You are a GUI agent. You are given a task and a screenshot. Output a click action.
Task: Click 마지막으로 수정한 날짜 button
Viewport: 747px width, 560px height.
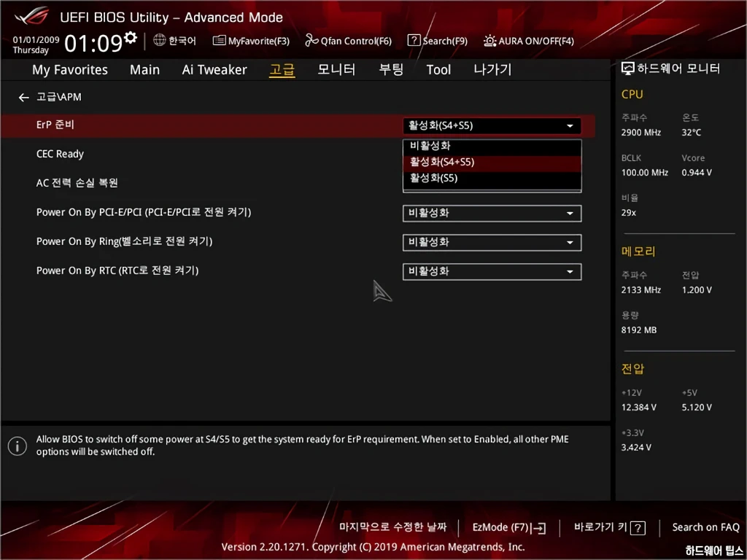pos(392,527)
